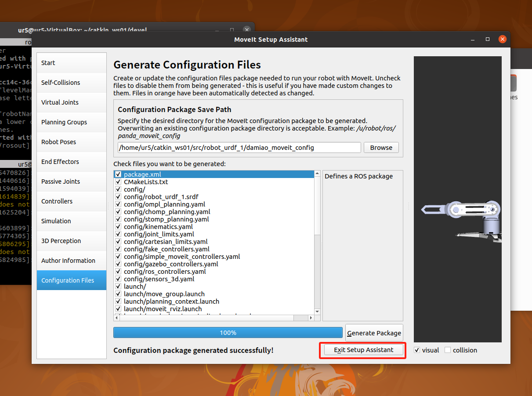Open the Start page in sidebar
The width and height of the screenshot is (532, 396).
[72, 63]
